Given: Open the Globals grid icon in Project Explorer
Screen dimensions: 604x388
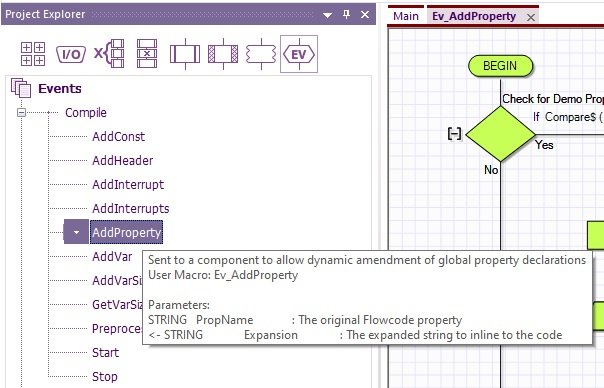Looking at the screenshot, I should [x=33, y=54].
